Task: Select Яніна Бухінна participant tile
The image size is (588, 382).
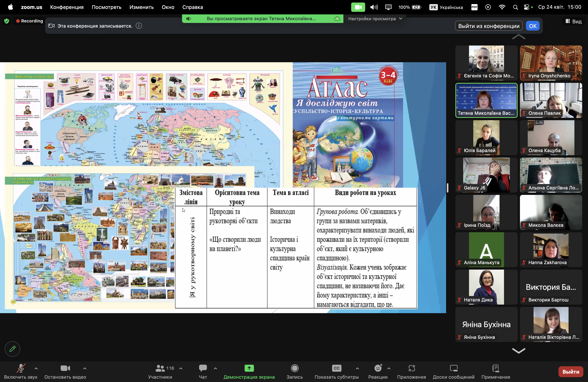Action: (x=486, y=324)
